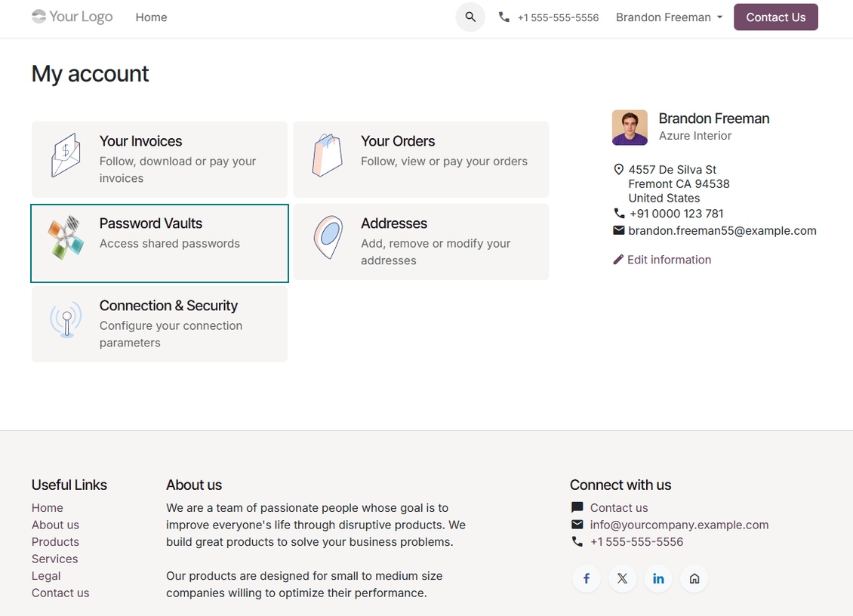Click envelope icon beside brandon.freeman55 email
Screen dimensions: 853x616
click(618, 230)
